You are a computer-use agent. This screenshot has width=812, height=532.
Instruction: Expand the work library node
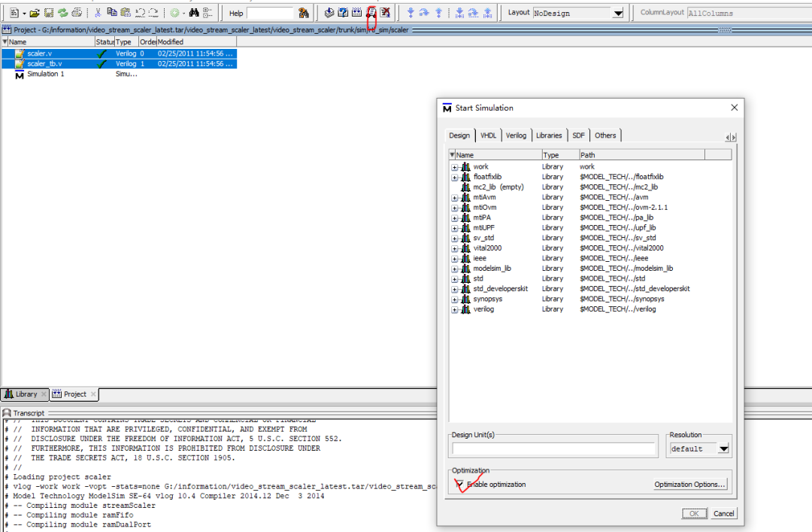coord(454,167)
